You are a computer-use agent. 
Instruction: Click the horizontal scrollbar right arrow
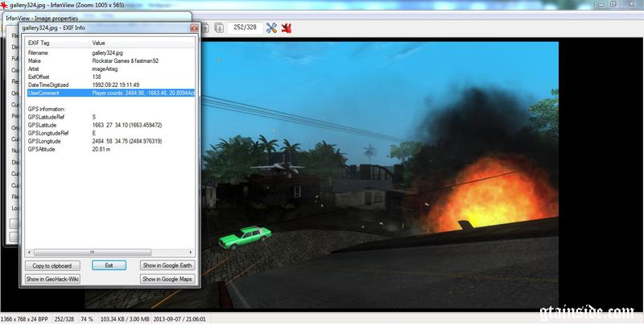click(x=190, y=251)
